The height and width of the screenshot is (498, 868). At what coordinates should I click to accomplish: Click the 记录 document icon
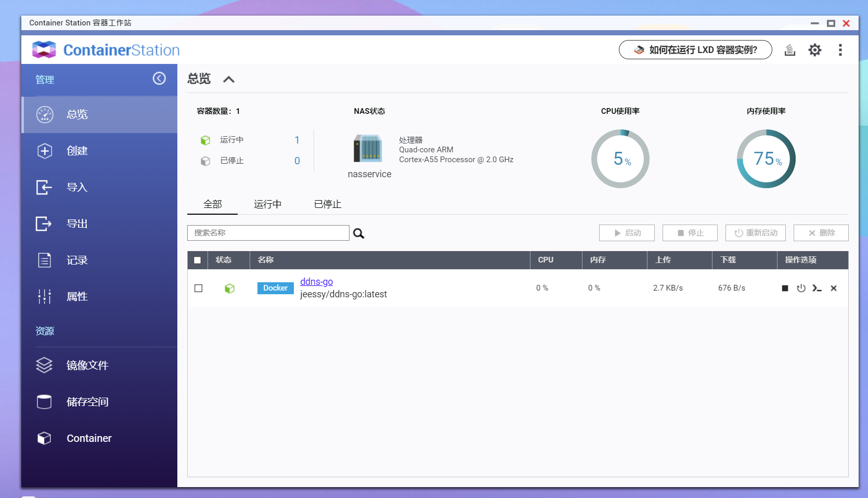(45, 260)
